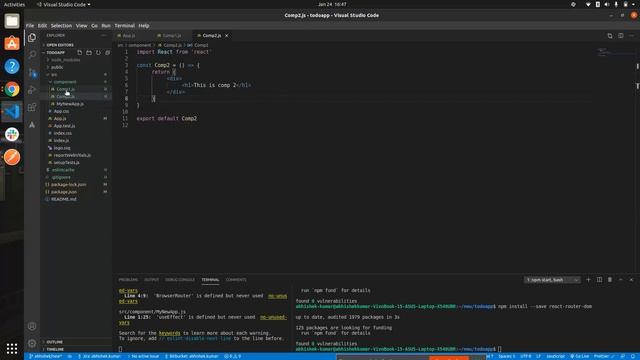
Task: Open the Source Control view
Action: point(32,73)
